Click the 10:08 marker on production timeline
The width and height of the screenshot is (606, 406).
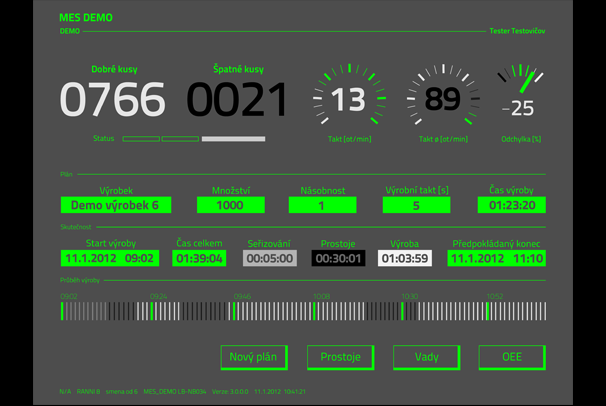[323, 297]
